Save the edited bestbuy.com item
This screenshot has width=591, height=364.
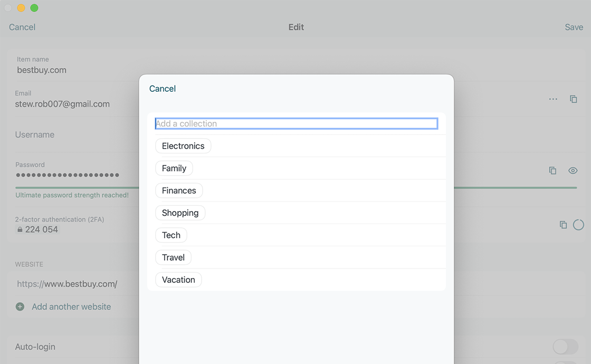pos(574,27)
